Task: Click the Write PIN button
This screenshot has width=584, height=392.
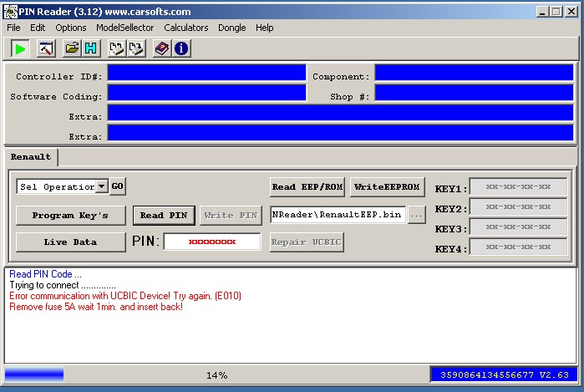Action: pos(231,216)
